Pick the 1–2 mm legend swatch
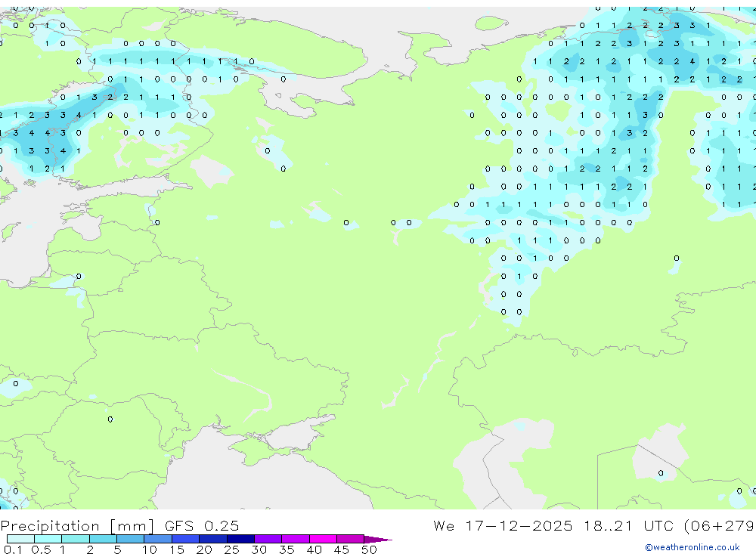This screenshot has width=756, height=554. (x=75, y=539)
